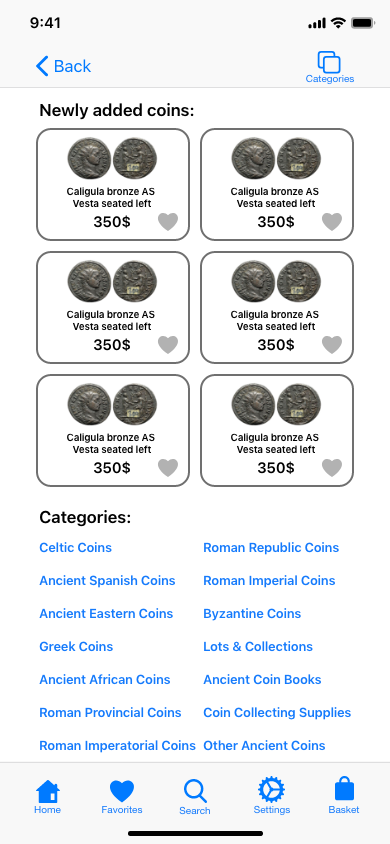Toggle the heart on the bottom-right coin card
This screenshot has height=844, width=390.
click(332, 467)
